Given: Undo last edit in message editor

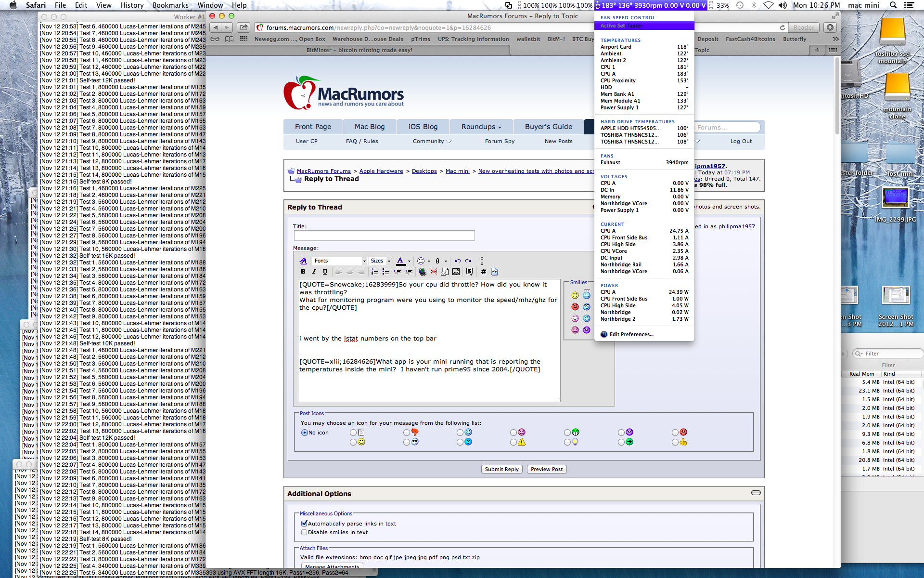Looking at the screenshot, I should pos(457,261).
